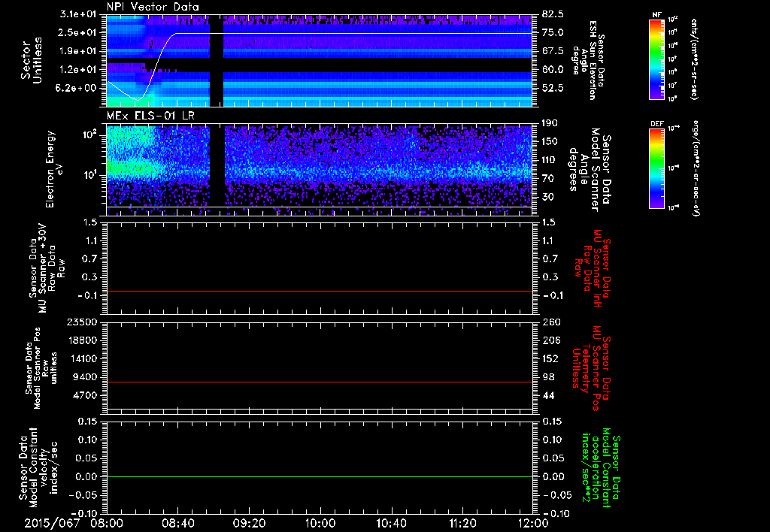Select the 2015/067 date label
770x532 pixels.
point(52,523)
